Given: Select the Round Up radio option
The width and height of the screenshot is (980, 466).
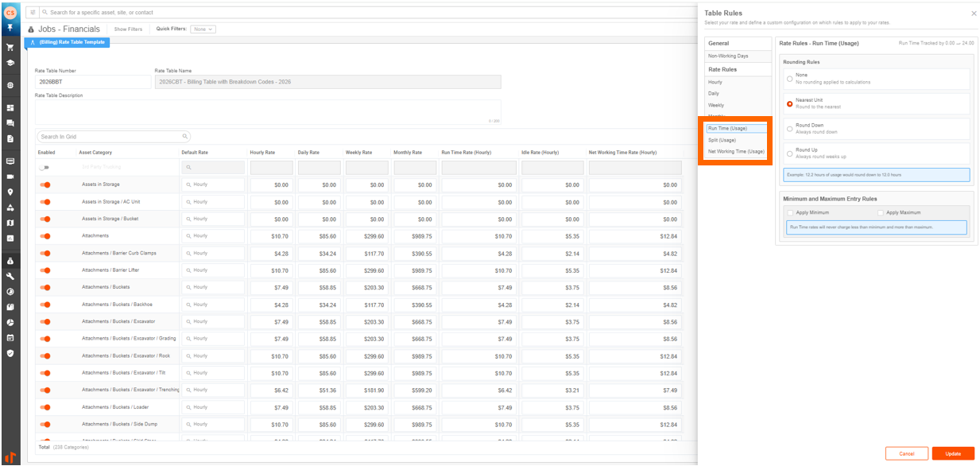Looking at the screenshot, I should coord(789,153).
